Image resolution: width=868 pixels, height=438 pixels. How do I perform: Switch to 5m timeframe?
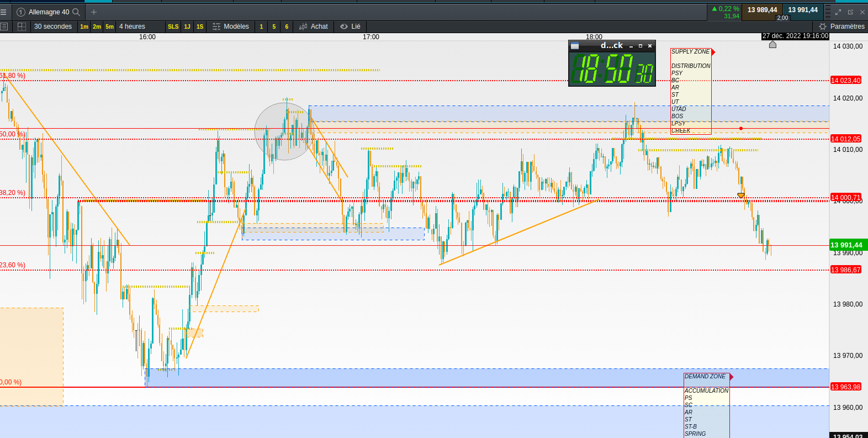tap(110, 27)
